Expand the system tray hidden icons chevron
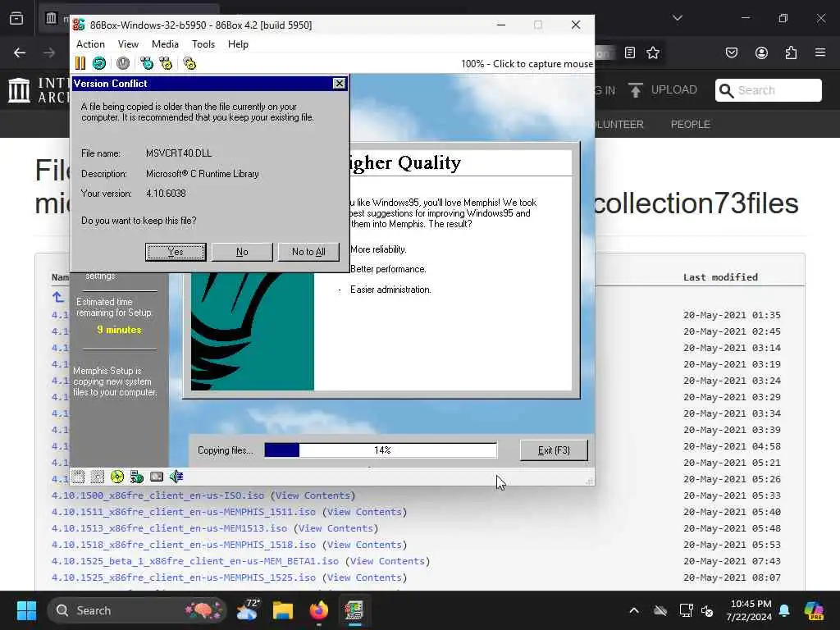The width and height of the screenshot is (840, 630). (x=634, y=610)
